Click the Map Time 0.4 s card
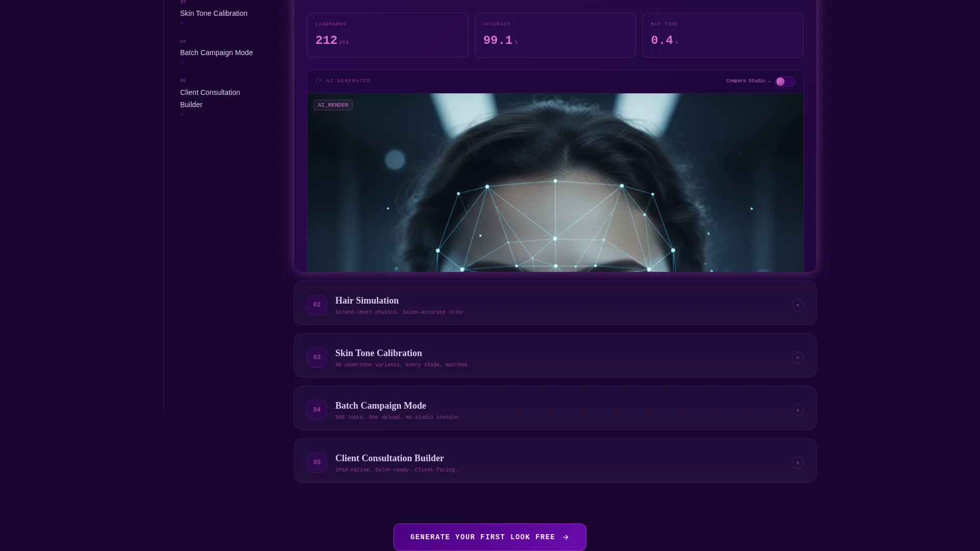Screen dimensions: 980x551 [723, 35]
